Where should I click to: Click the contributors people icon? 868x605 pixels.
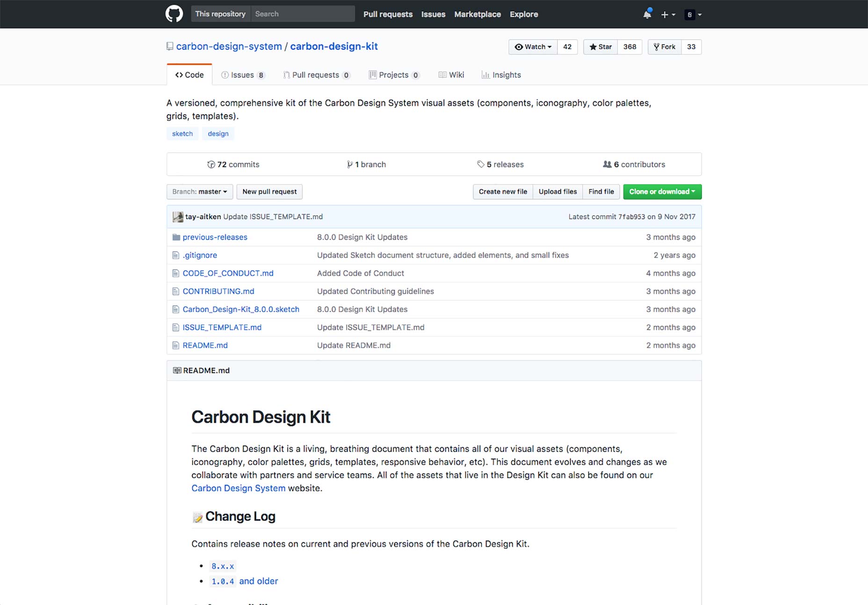607,164
